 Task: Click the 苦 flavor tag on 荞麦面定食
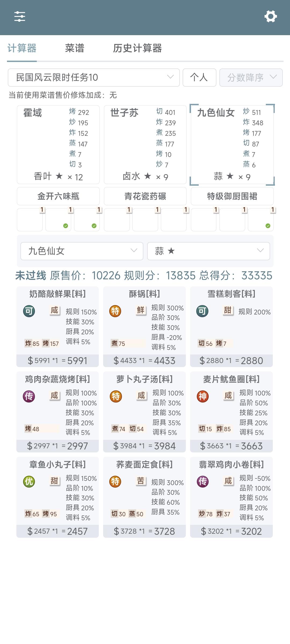coord(141,481)
